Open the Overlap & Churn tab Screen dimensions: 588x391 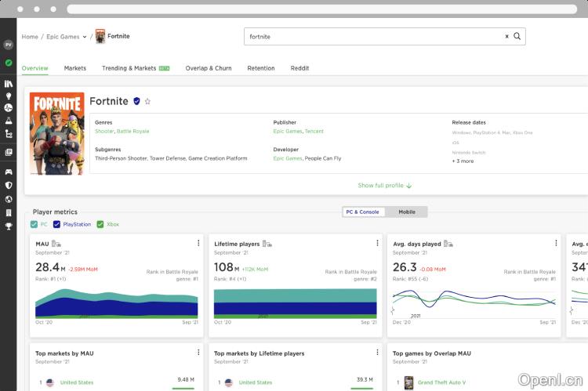coord(209,68)
